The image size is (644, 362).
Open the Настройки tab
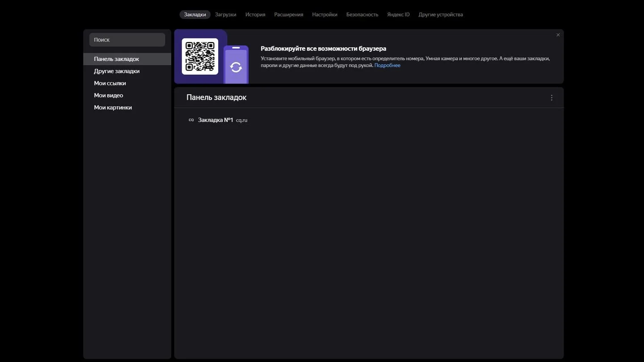coord(325,14)
